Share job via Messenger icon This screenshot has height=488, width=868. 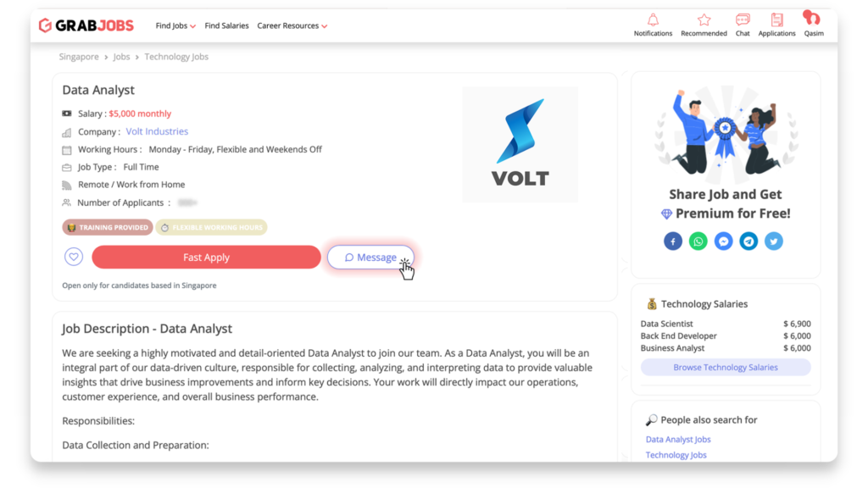724,241
